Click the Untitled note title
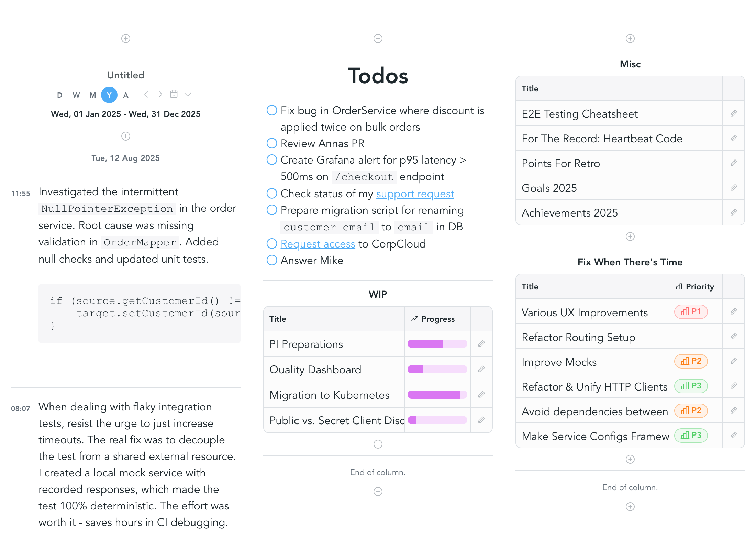Viewport: 756px width, 550px height. (x=126, y=75)
